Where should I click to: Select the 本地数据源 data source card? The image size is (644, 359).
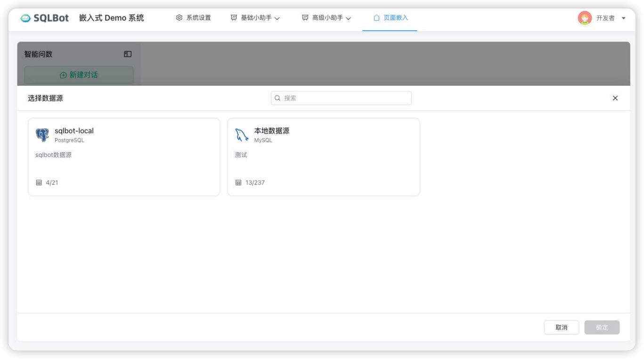(323, 157)
